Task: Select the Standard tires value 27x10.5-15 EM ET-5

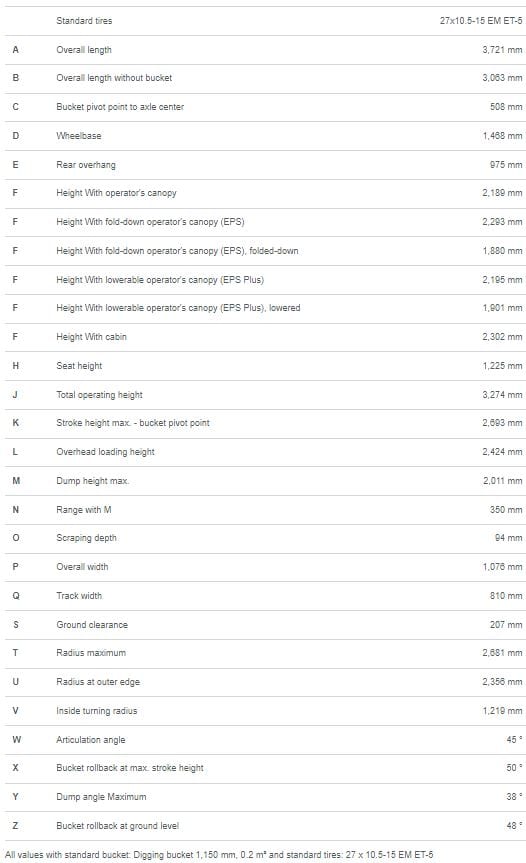Action: coord(481,21)
